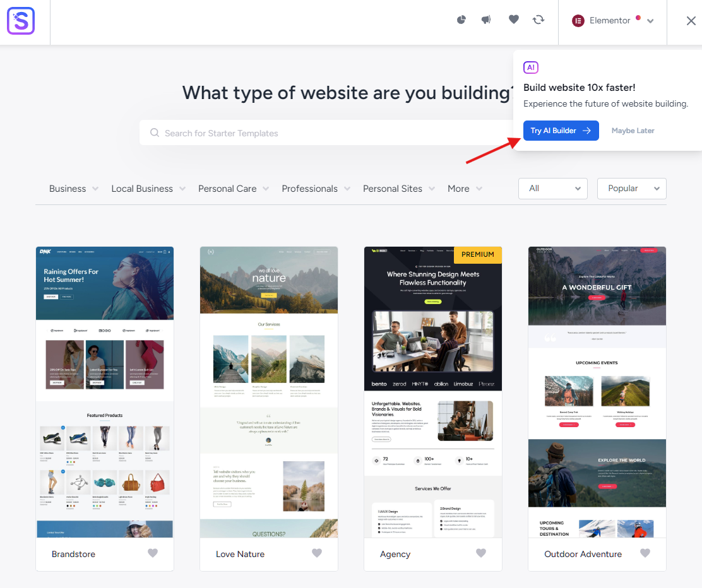This screenshot has height=588, width=702.
Task: Click the Starter Templates logo icon
Action: click(21, 21)
